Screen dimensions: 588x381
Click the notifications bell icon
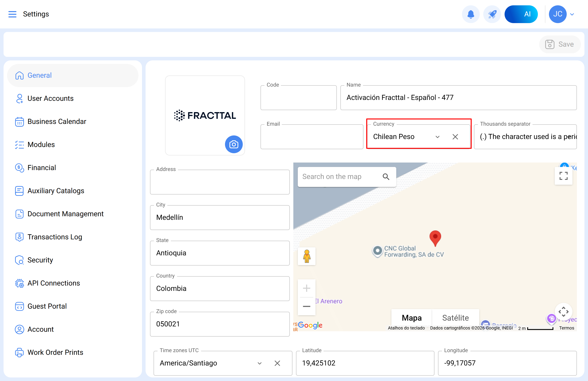pos(471,14)
